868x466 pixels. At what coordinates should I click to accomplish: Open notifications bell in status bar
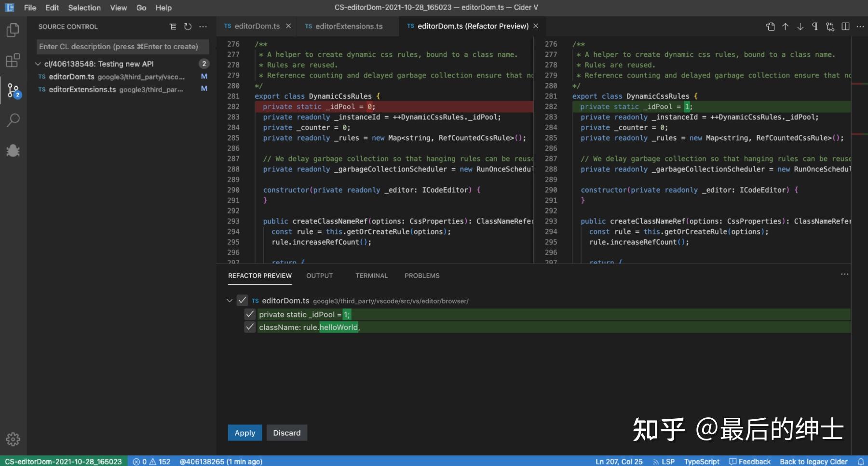point(861,462)
